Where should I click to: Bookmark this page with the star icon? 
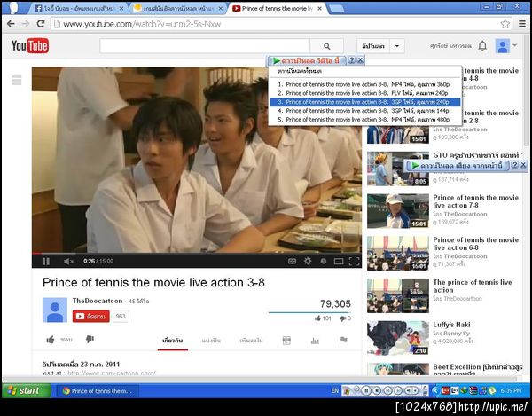[x=505, y=24]
